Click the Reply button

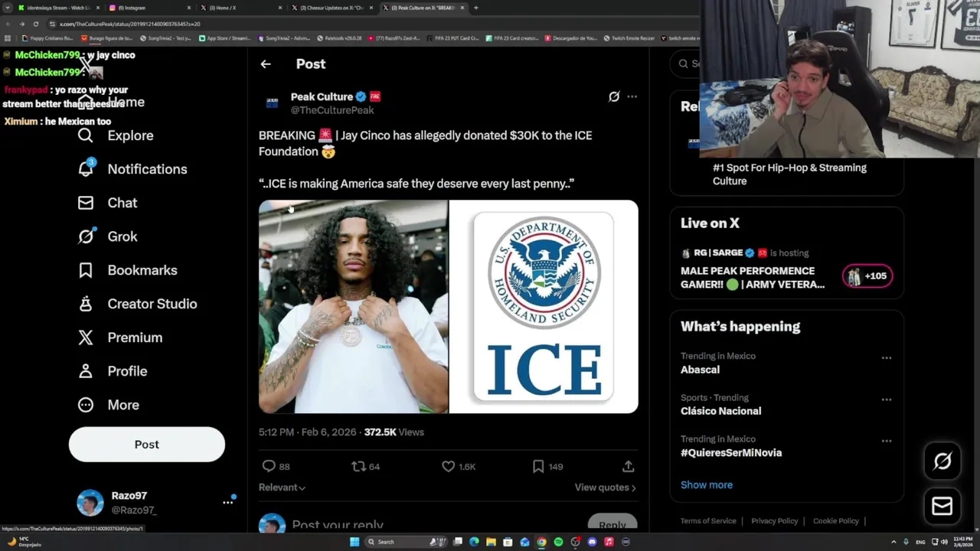612,523
